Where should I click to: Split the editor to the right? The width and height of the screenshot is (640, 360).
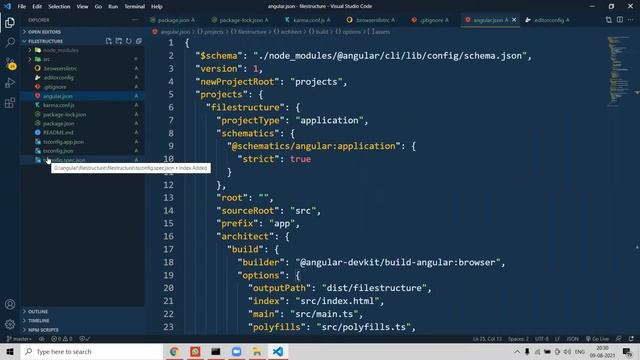pos(620,20)
